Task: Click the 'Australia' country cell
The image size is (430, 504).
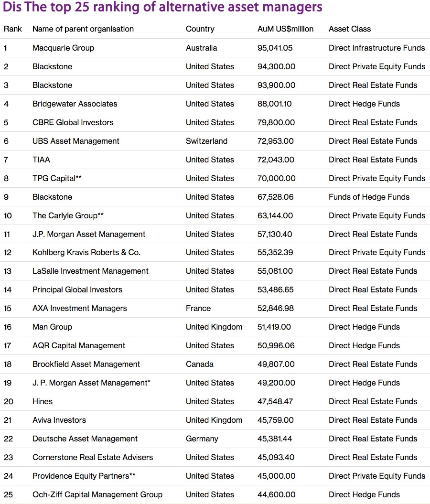Action: pyautogui.click(x=202, y=48)
